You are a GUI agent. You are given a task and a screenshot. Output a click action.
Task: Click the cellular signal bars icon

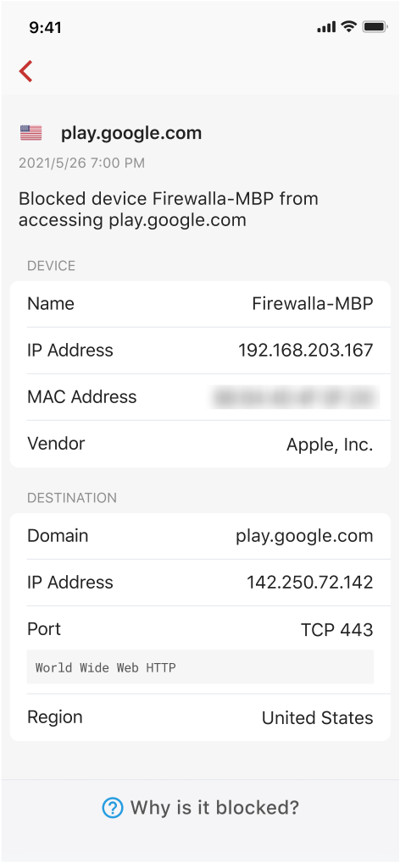point(326,26)
